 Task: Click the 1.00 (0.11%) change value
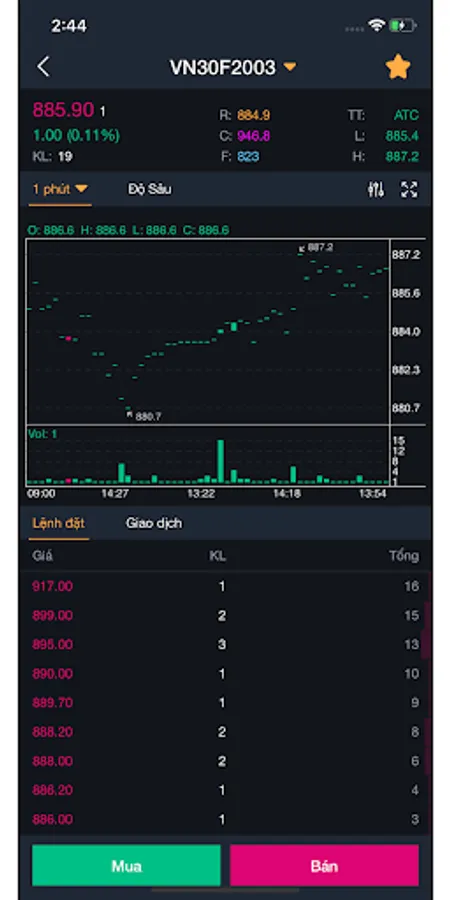tap(76, 135)
